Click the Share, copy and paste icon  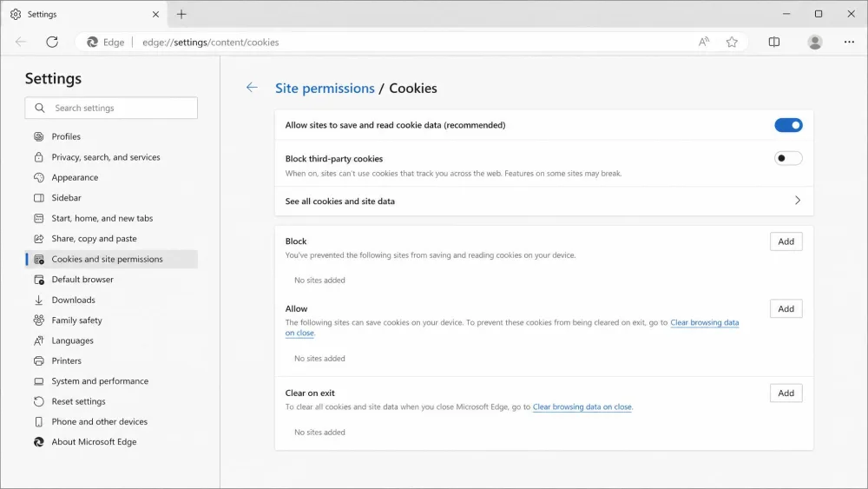[x=39, y=239]
